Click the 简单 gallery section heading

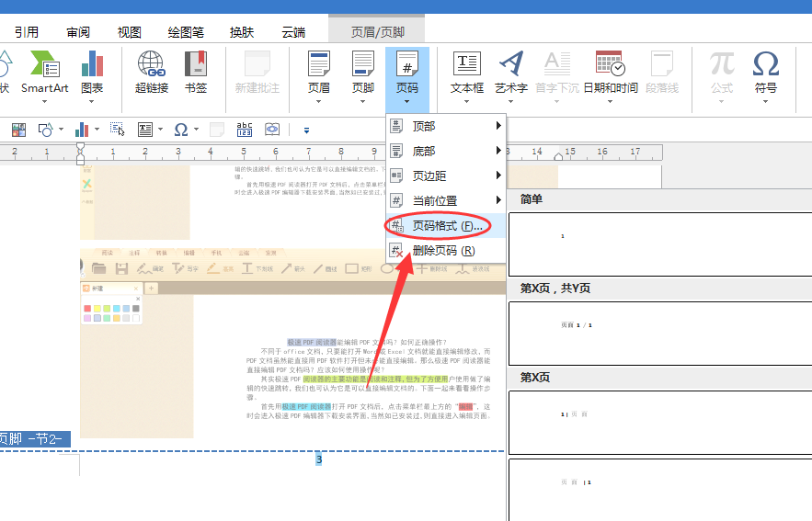pyautogui.click(x=532, y=199)
